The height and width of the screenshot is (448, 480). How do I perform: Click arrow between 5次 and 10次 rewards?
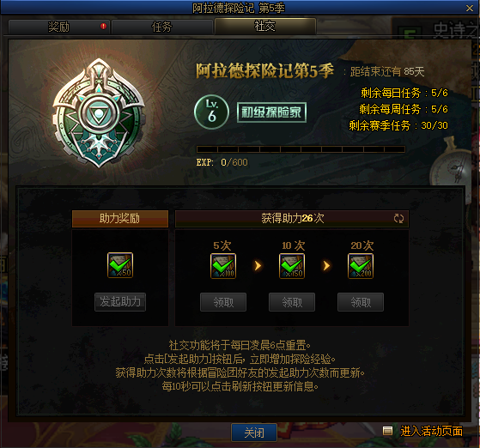point(258,265)
